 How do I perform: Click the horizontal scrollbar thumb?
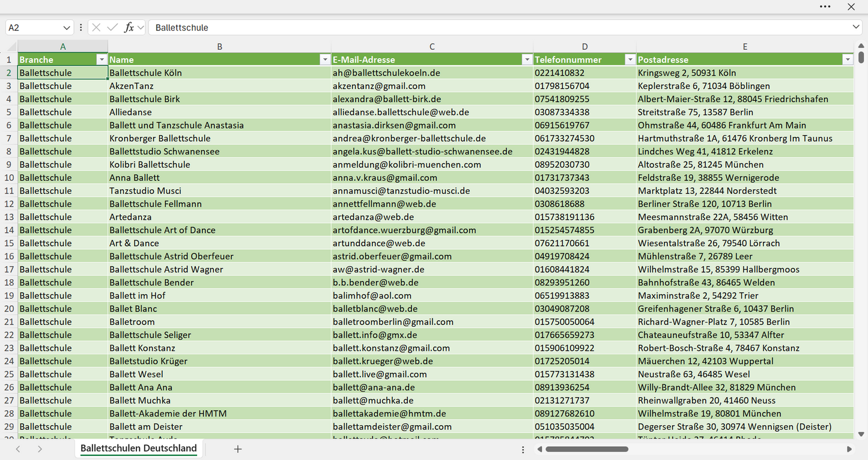point(587,449)
